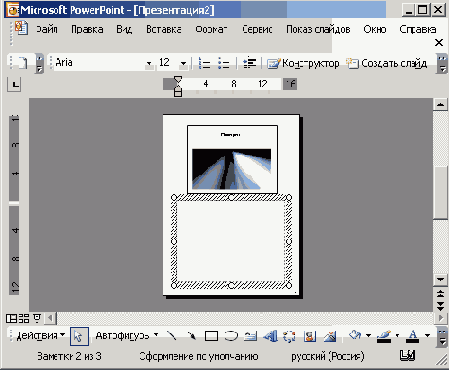Click the numbered list icon

(204, 63)
